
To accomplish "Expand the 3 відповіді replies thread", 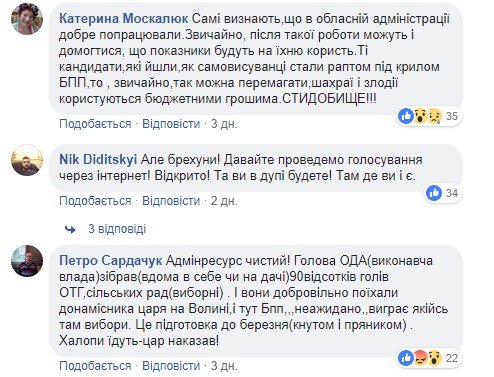I will (x=117, y=229).
